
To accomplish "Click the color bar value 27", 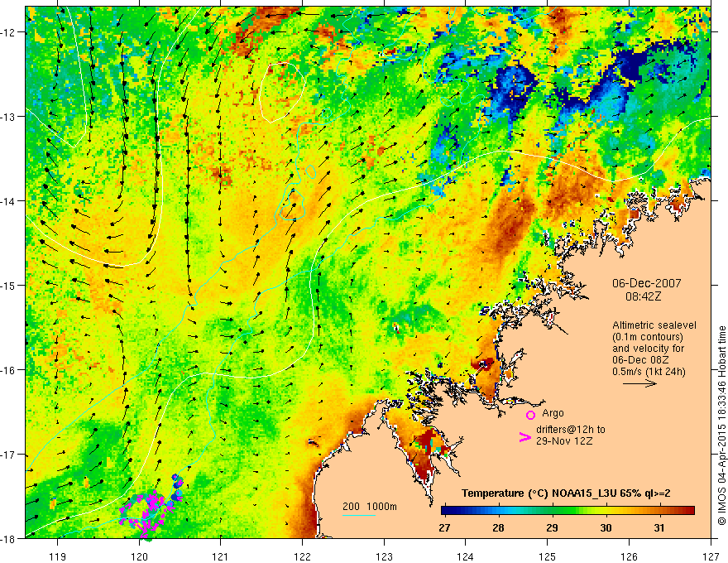I will [x=444, y=527].
